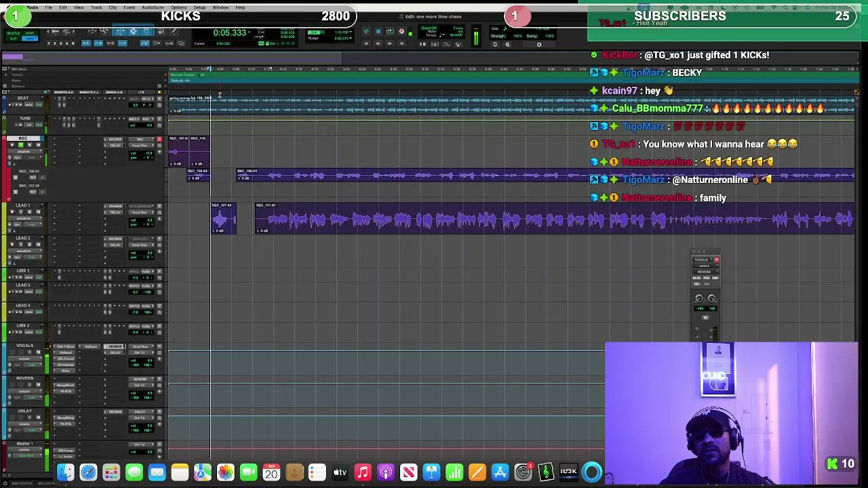This screenshot has width=868, height=488.
Task: Open the Clip menu
Action: click(113, 7)
